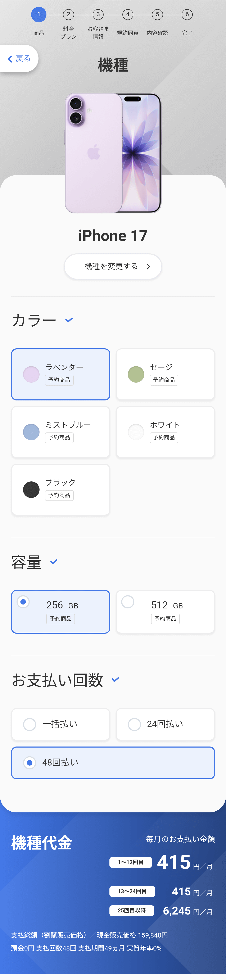This screenshot has height=980, width=226.
Task: Click the checkmark icon next to 容量
Action: [x=54, y=562]
